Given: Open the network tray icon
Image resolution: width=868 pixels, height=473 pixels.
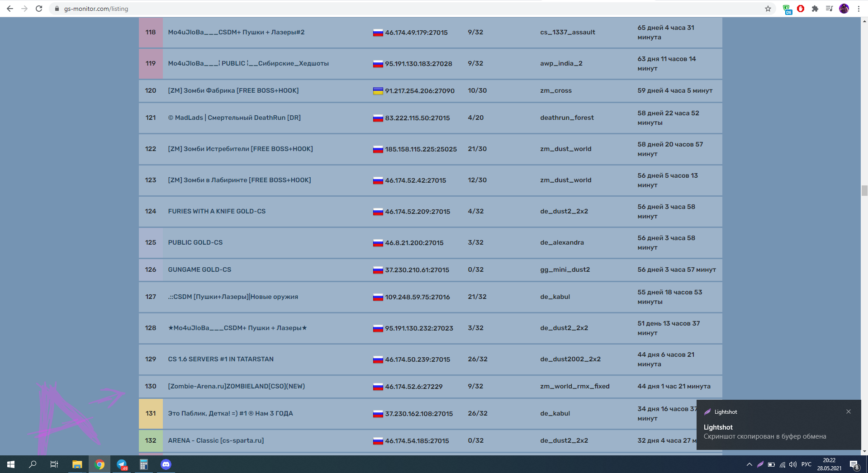Looking at the screenshot, I should [782, 464].
